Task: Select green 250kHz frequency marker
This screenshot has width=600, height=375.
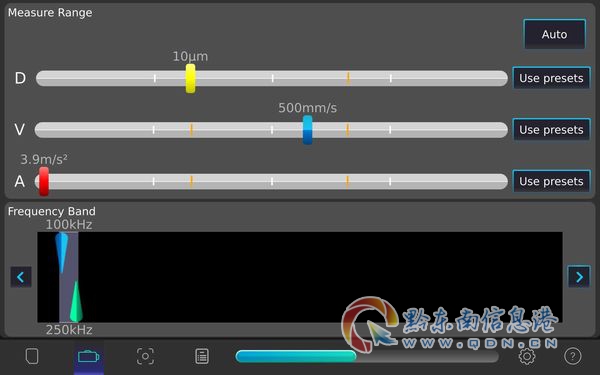Action: 76,302
